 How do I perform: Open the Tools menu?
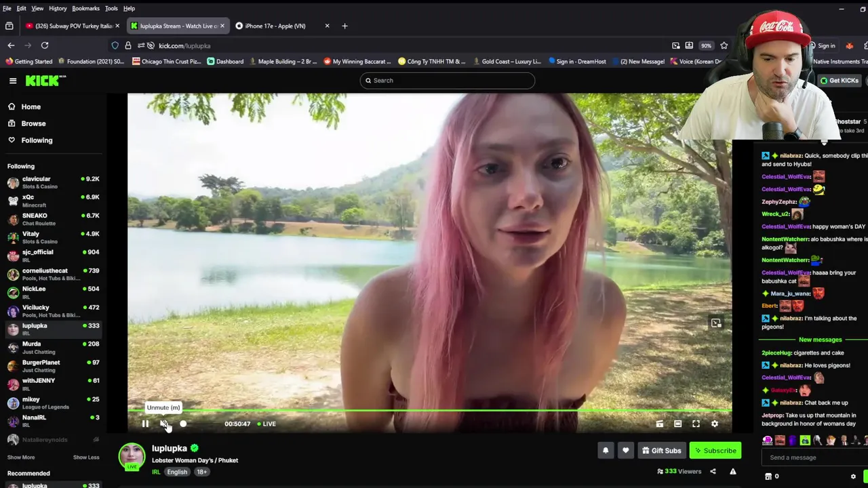[x=111, y=8]
